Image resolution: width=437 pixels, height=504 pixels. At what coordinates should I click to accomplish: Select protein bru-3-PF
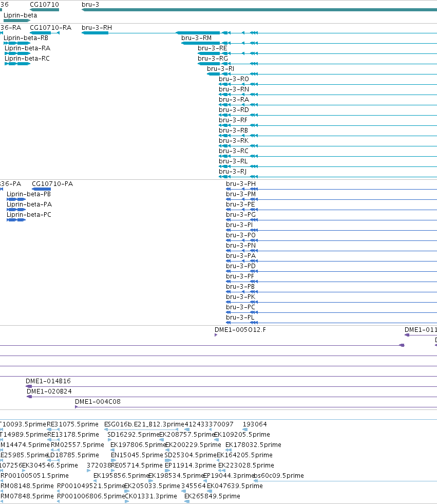(x=240, y=276)
